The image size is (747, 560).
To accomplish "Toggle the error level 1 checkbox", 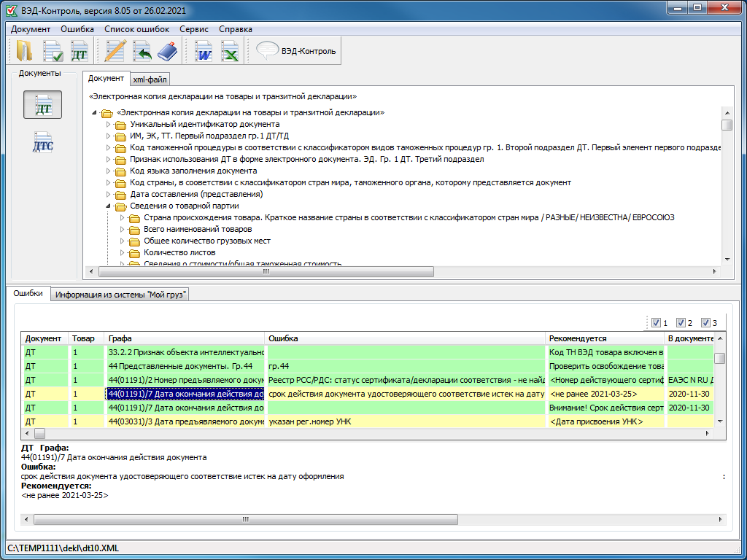I will 656,323.
